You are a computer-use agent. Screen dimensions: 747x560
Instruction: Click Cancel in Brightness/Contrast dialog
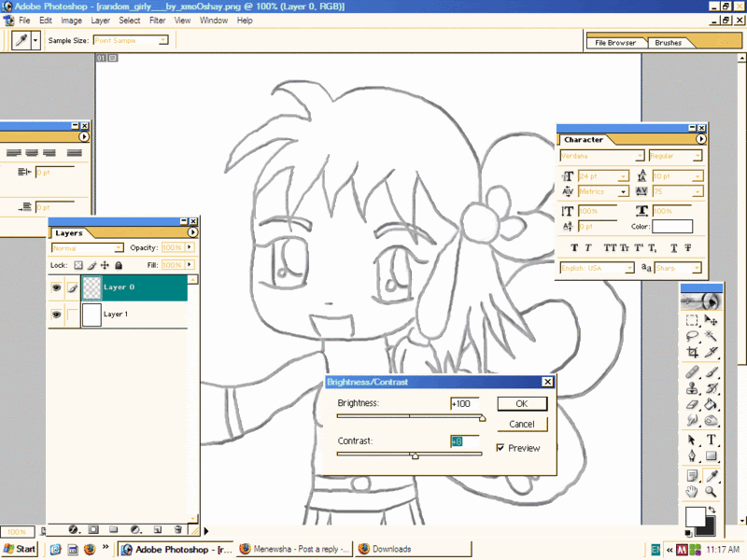(522, 424)
